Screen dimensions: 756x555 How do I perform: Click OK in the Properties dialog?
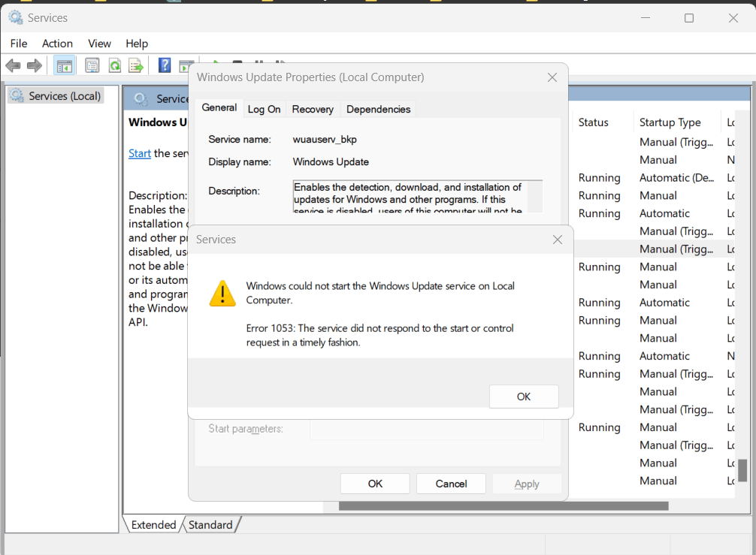tap(375, 484)
